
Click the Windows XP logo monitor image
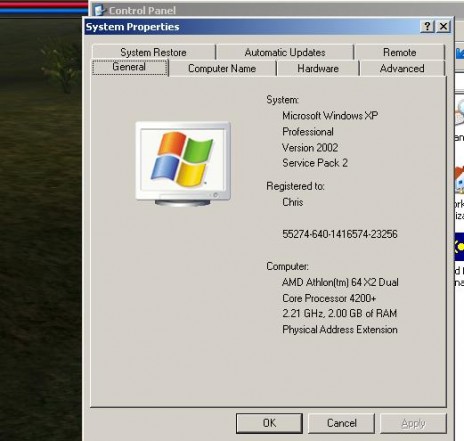pyautogui.click(x=183, y=163)
